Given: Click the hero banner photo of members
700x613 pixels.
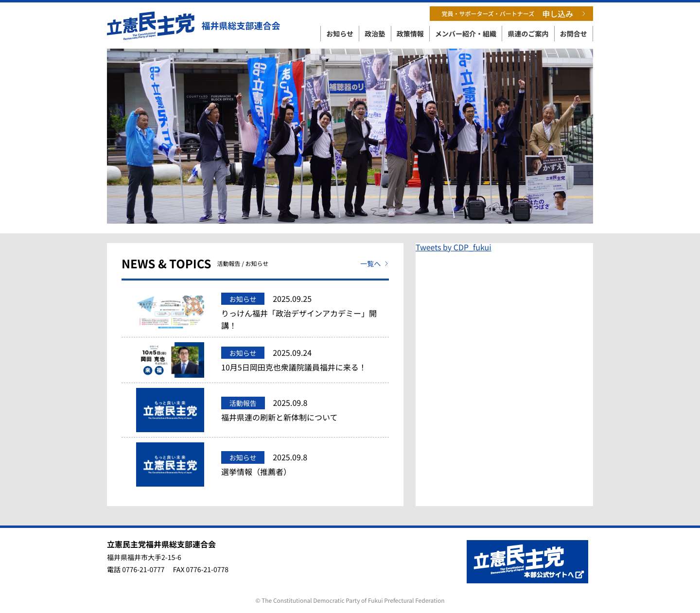Looking at the screenshot, I should (350, 136).
